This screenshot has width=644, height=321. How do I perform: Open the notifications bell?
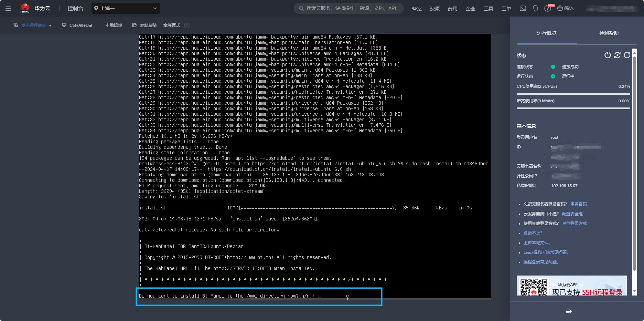click(x=535, y=8)
